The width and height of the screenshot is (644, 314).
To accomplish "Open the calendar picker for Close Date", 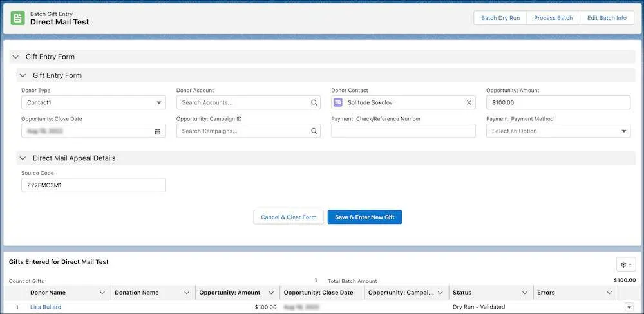I will (158, 132).
